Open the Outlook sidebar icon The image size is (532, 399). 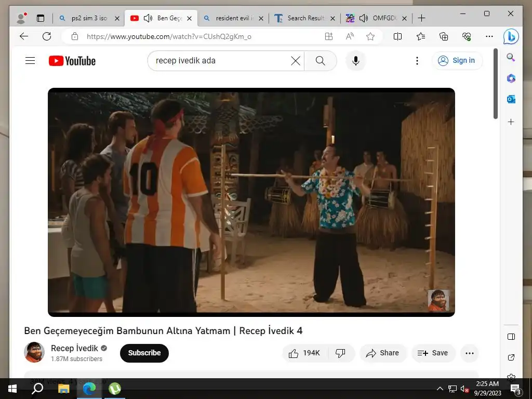[511, 99]
